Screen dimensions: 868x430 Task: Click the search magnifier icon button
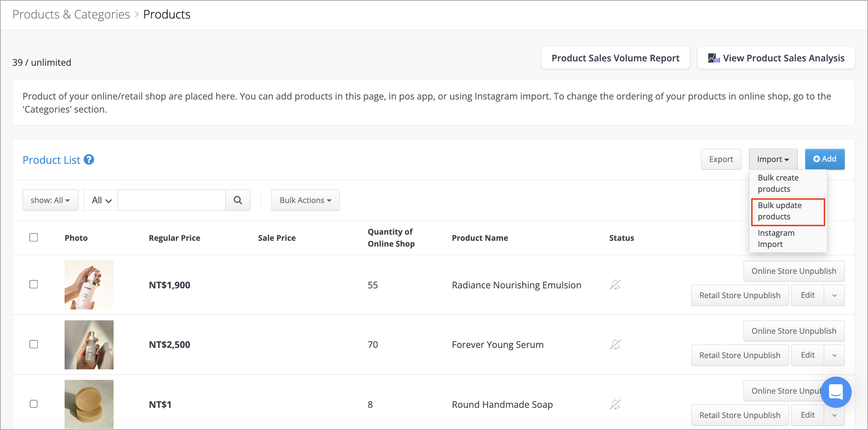(238, 200)
